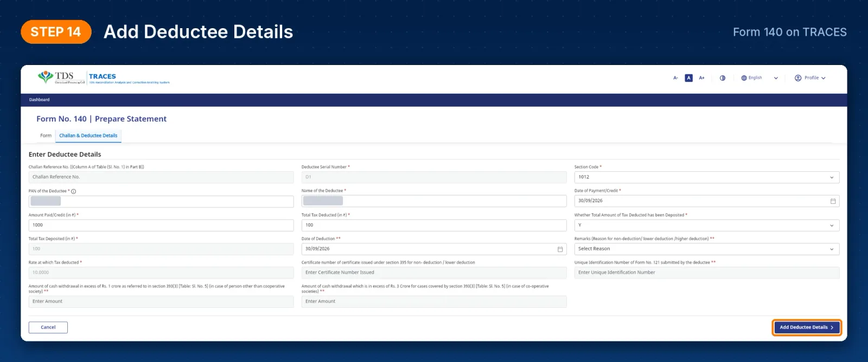Click Add Deductee Details button

(807, 327)
